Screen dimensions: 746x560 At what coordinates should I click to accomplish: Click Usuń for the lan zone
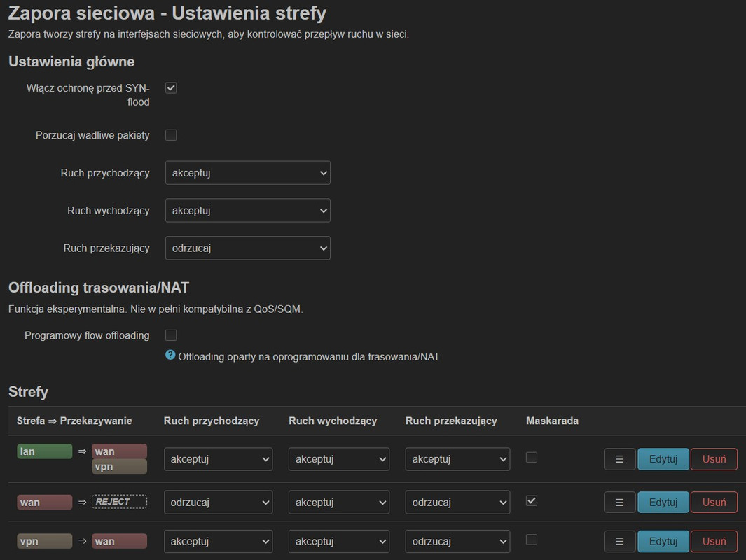[x=714, y=459]
